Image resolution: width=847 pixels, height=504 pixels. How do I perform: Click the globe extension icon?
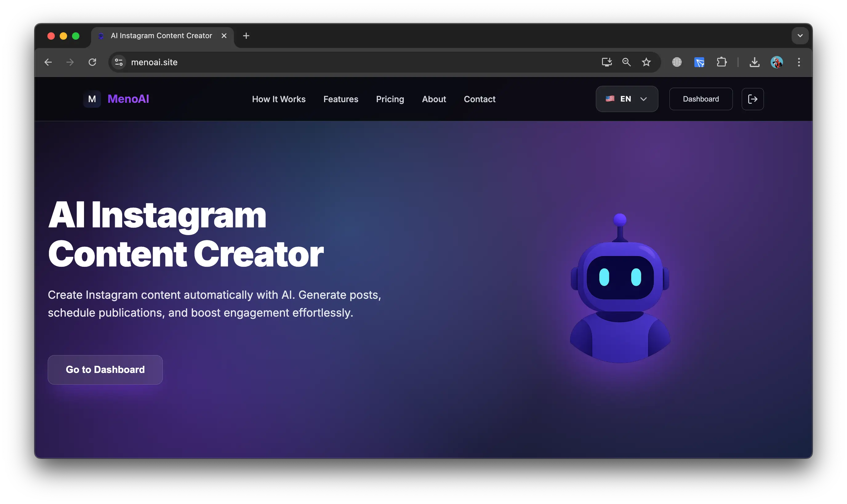point(676,62)
